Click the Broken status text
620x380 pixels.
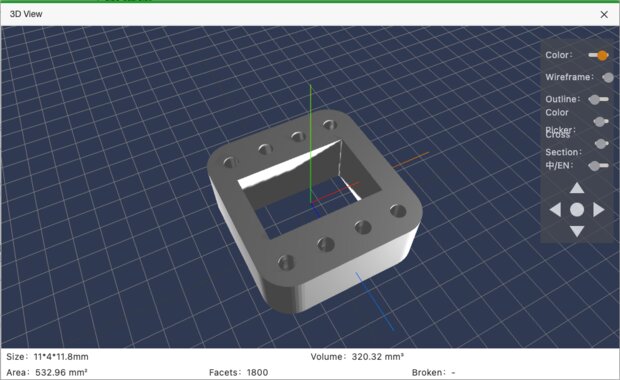tap(433, 372)
